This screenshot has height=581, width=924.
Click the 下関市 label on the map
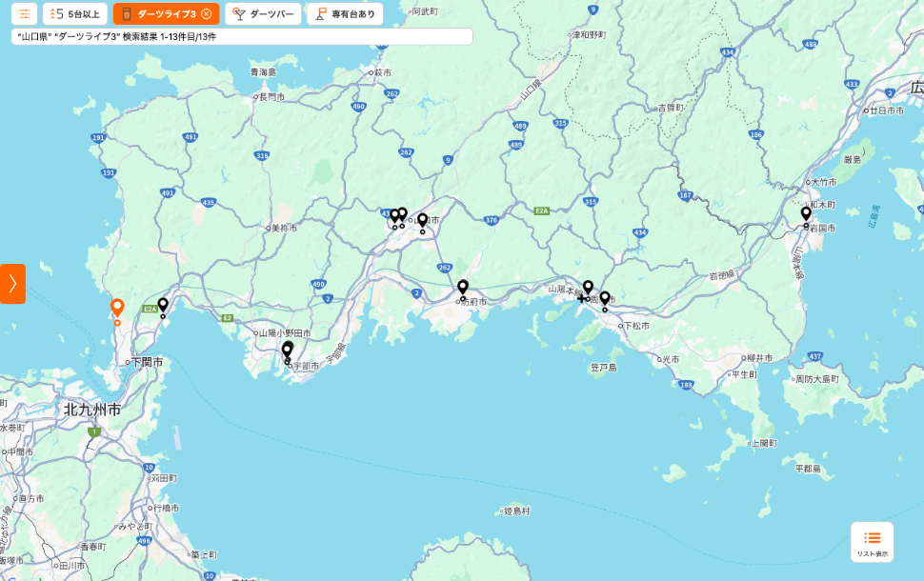coord(148,363)
